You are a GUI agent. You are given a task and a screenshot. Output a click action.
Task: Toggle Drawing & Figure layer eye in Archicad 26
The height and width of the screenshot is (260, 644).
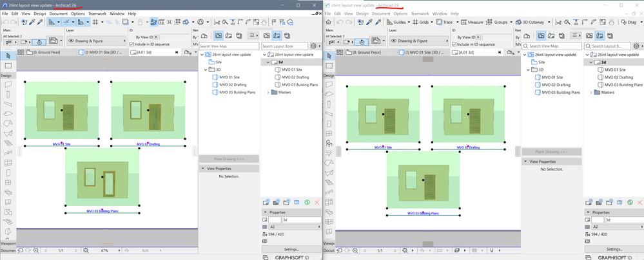[x=71, y=41]
